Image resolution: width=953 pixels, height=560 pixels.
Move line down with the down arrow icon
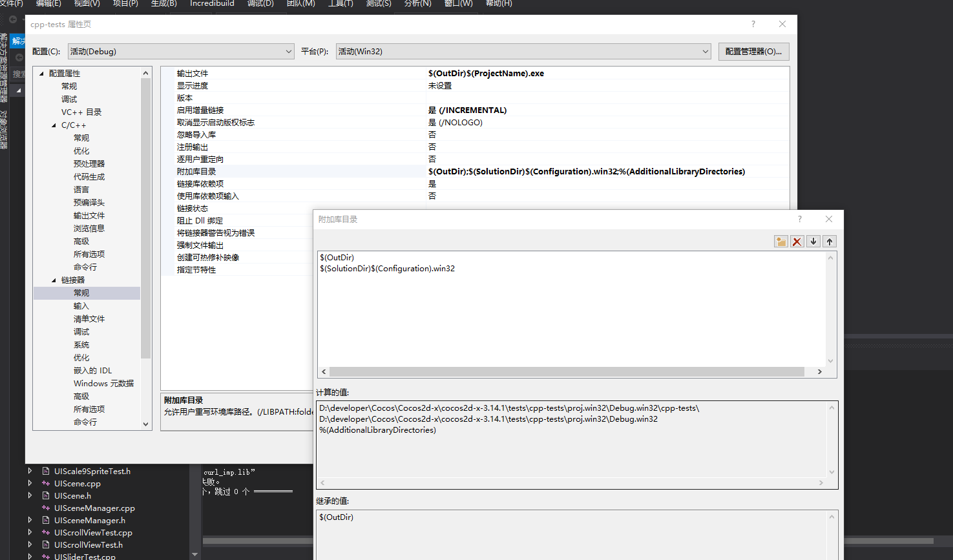pyautogui.click(x=813, y=242)
